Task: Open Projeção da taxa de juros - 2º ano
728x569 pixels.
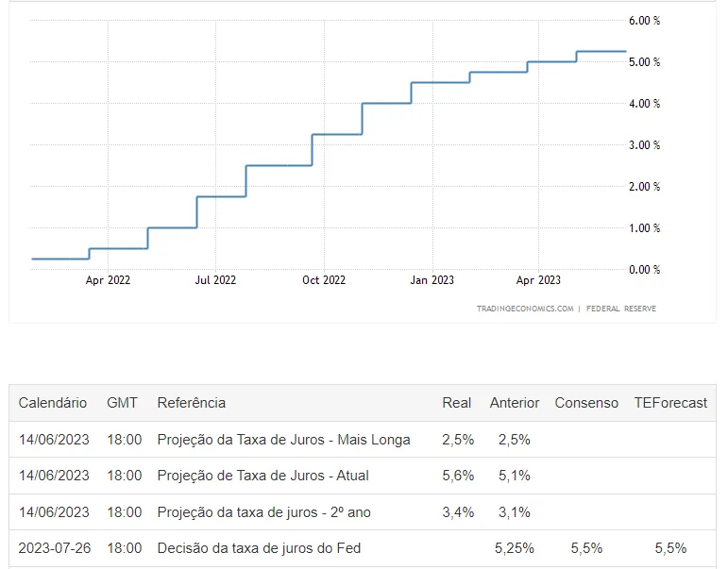Action: [x=263, y=512]
